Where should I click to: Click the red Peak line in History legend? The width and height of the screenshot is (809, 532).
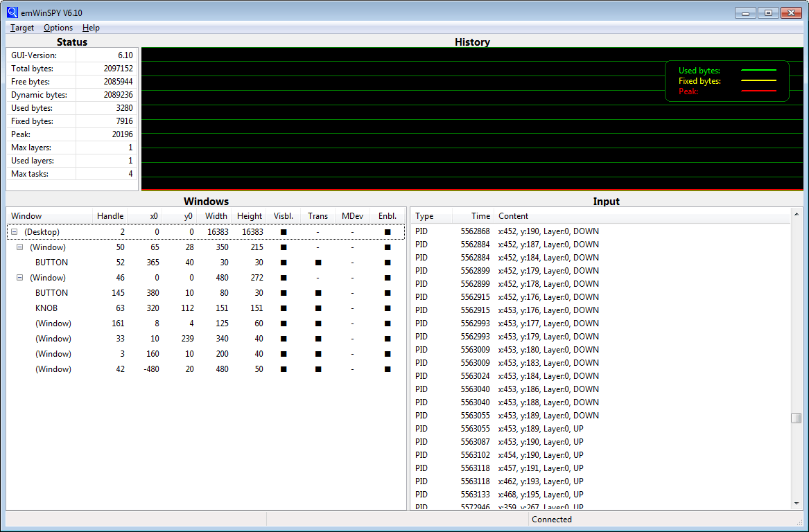click(x=758, y=91)
